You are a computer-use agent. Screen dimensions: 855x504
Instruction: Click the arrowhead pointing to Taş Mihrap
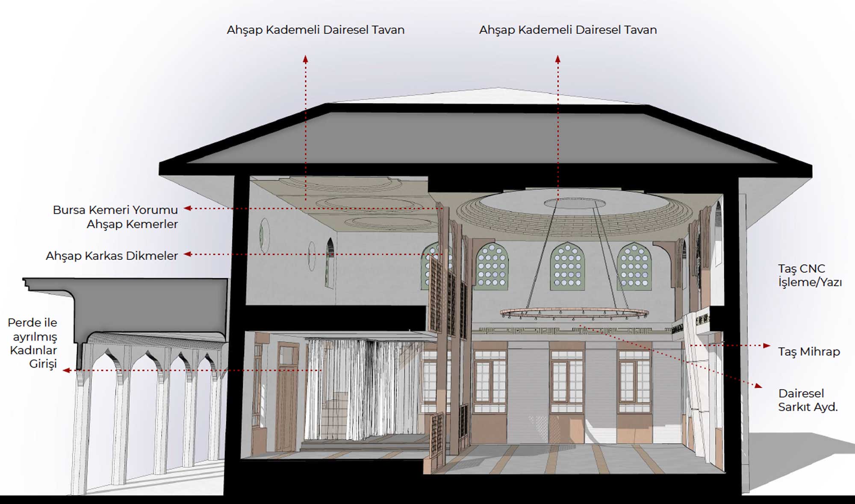[767, 345]
